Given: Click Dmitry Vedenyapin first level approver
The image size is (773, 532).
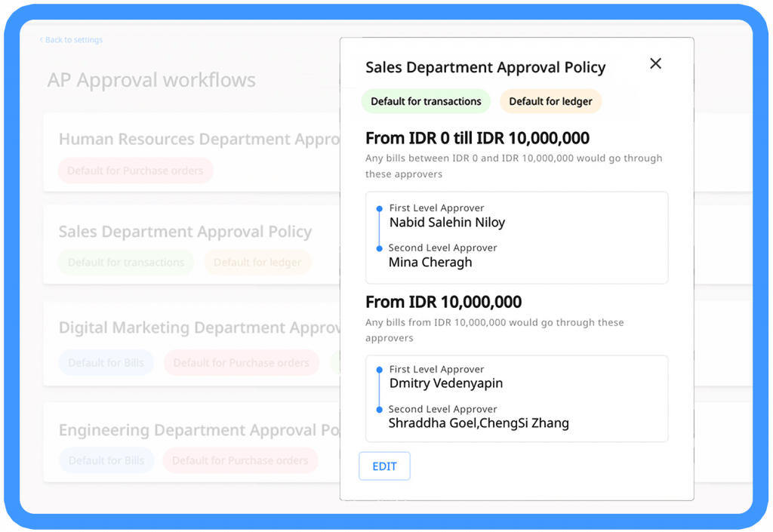Looking at the screenshot, I should pos(445,383).
